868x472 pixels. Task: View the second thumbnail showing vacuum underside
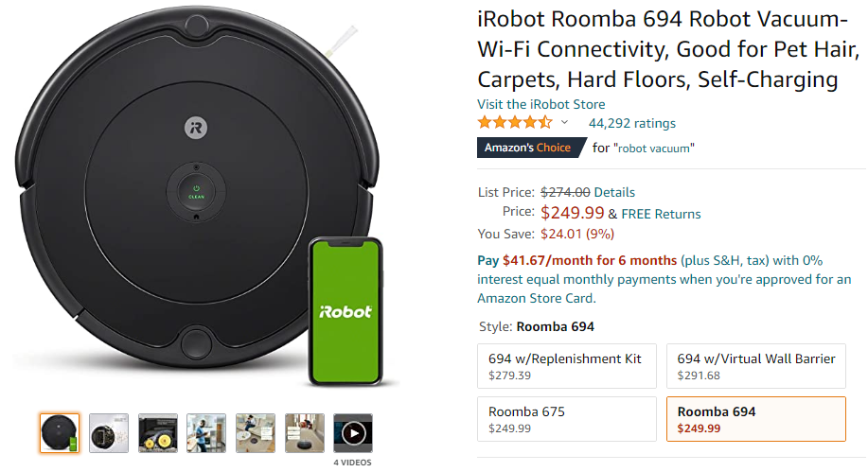coord(109,433)
